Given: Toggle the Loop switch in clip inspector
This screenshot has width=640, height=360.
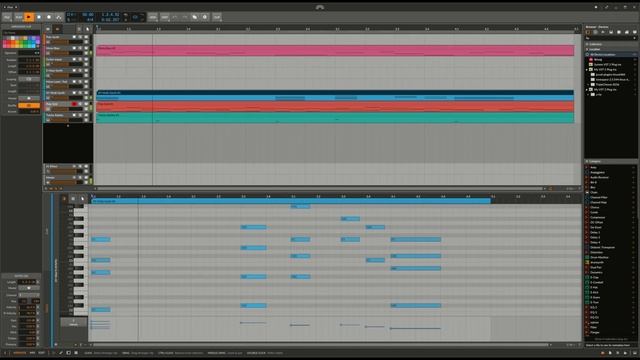Looking at the screenshot, I should click(x=29, y=79).
